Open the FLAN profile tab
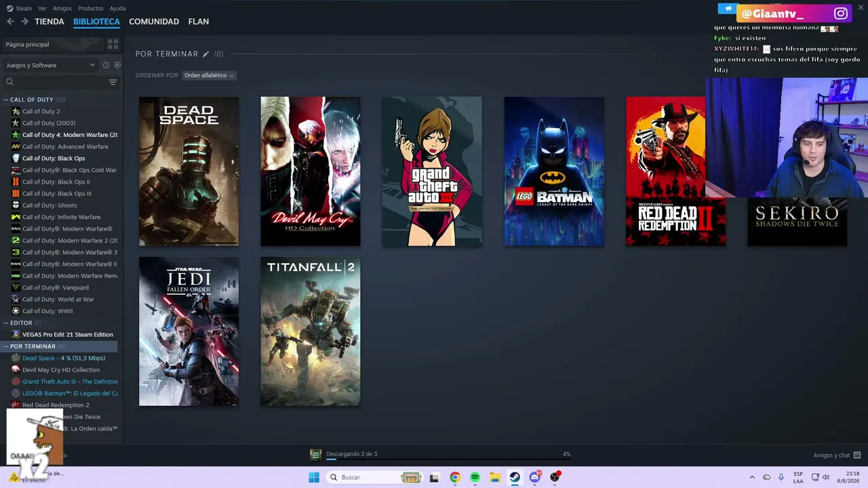Viewport: 868px width, 488px height. (199, 22)
